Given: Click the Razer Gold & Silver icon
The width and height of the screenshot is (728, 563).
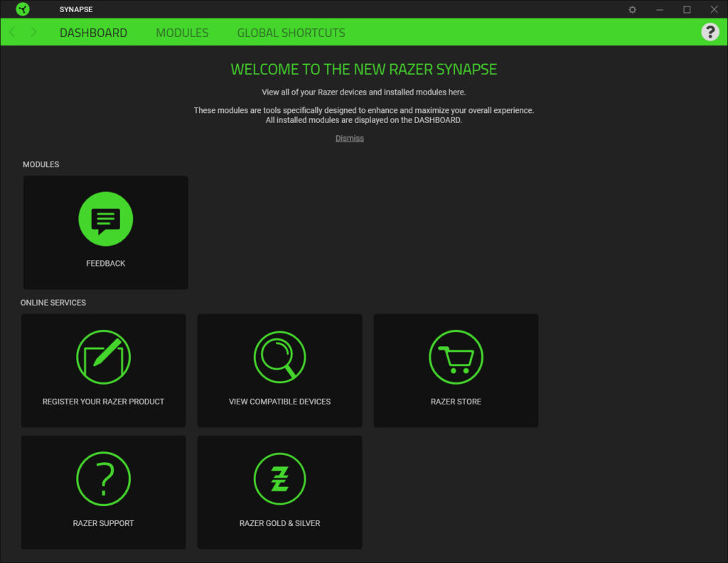Looking at the screenshot, I should click(279, 478).
